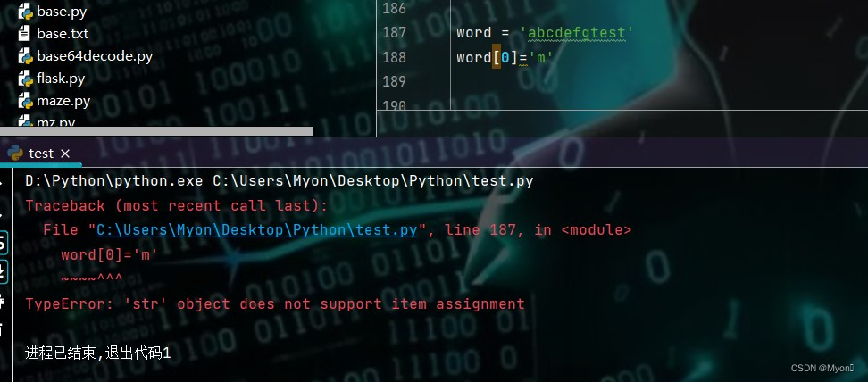Close the test run tab
This screenshot has height=382, width=868.
pos(65,154)
